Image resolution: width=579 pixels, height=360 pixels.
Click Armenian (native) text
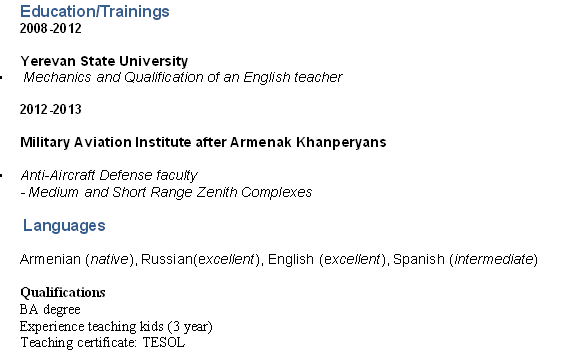coord(77,259)
